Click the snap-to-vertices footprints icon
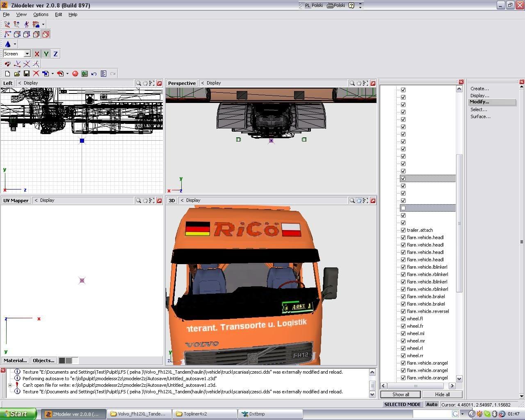This screenshot has height=420, width=525. 7,64
